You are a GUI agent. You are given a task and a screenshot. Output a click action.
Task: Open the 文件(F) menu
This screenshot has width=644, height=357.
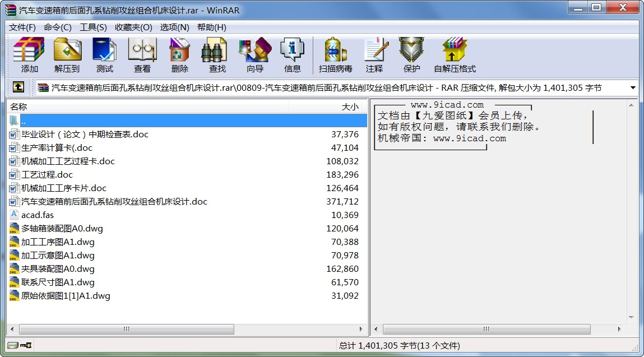coord(22,27)
